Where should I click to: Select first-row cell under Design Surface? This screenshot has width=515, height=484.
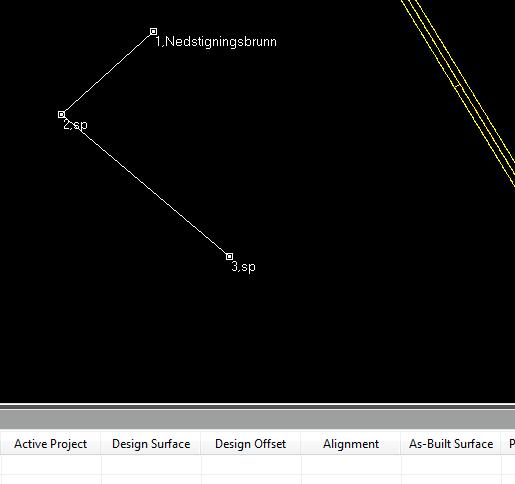point(151,465)
